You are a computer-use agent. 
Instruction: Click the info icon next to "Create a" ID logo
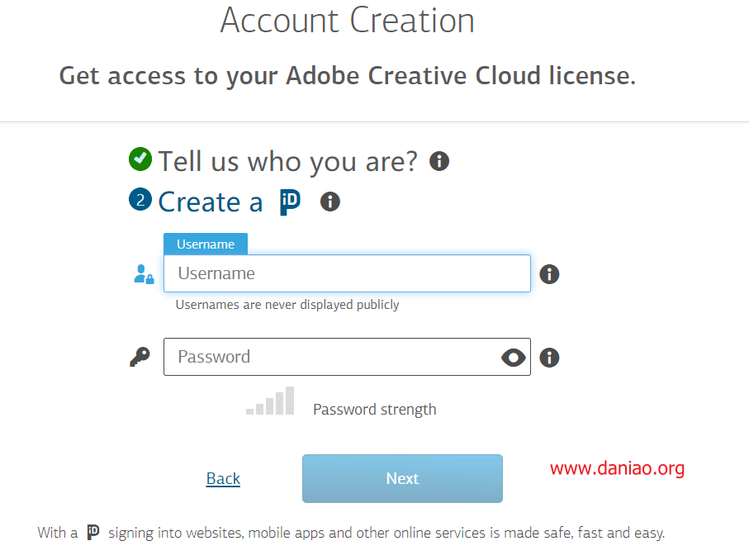(330, 202)
